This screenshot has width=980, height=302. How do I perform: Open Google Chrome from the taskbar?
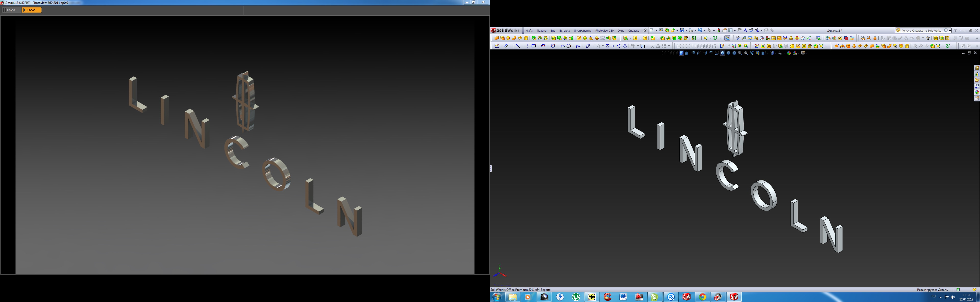[x=702, y=297]
